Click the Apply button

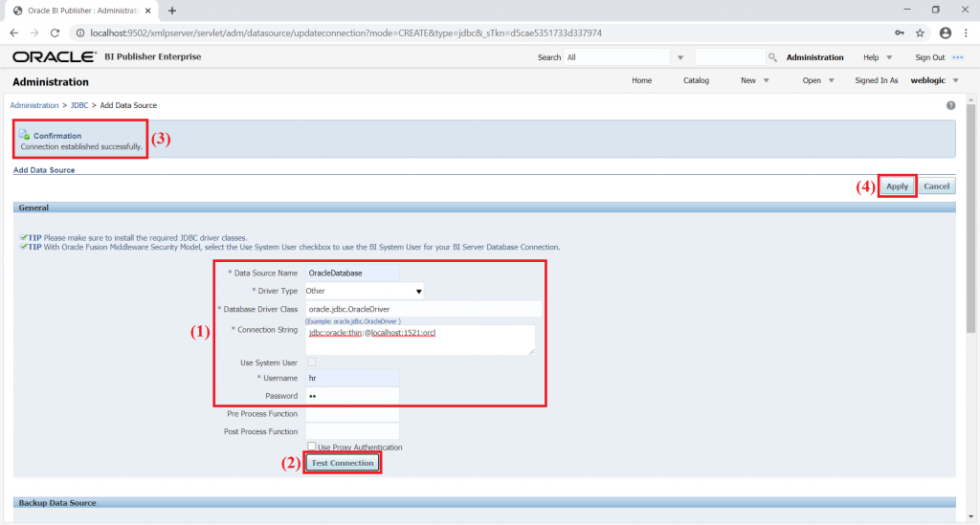[897, 186]
